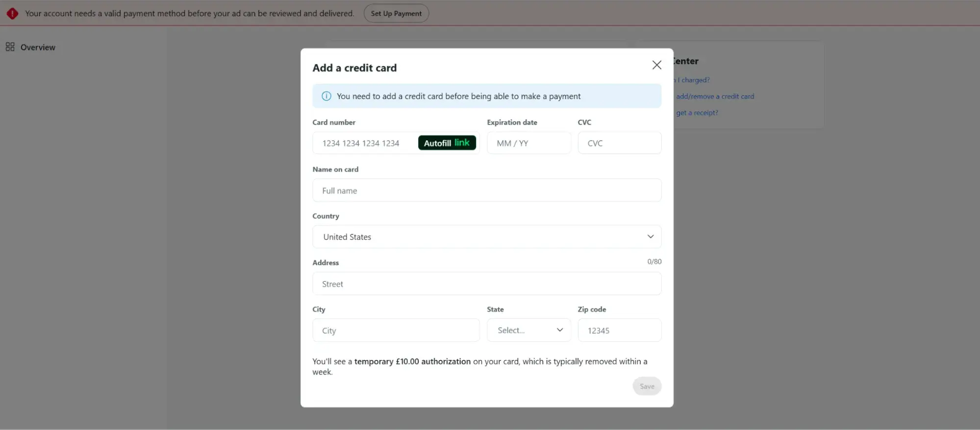Focus the Street address field
Viewport: 980px width, 430px height.
[x=487, y=284]
